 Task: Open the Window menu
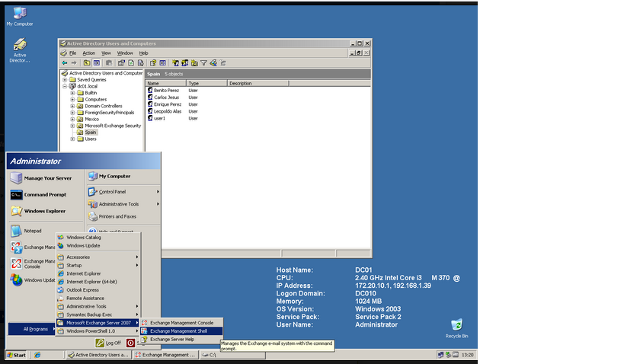pos(125,53)
